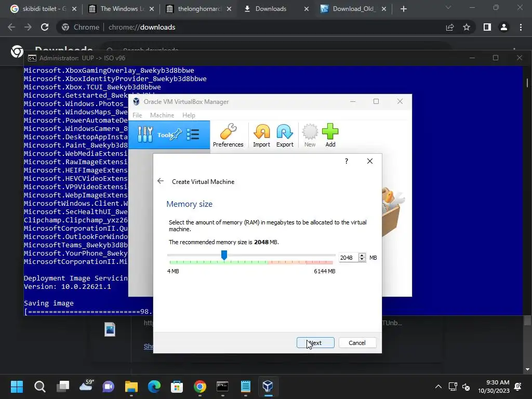Click VirtualBox taskbar icon
The width and height of the screenshot is (532, 399).
(268, 387)
